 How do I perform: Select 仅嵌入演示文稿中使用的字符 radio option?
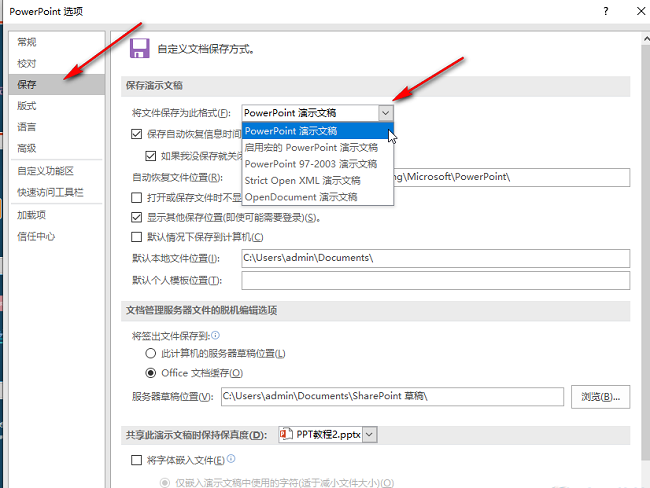click(x=165, y=483)
